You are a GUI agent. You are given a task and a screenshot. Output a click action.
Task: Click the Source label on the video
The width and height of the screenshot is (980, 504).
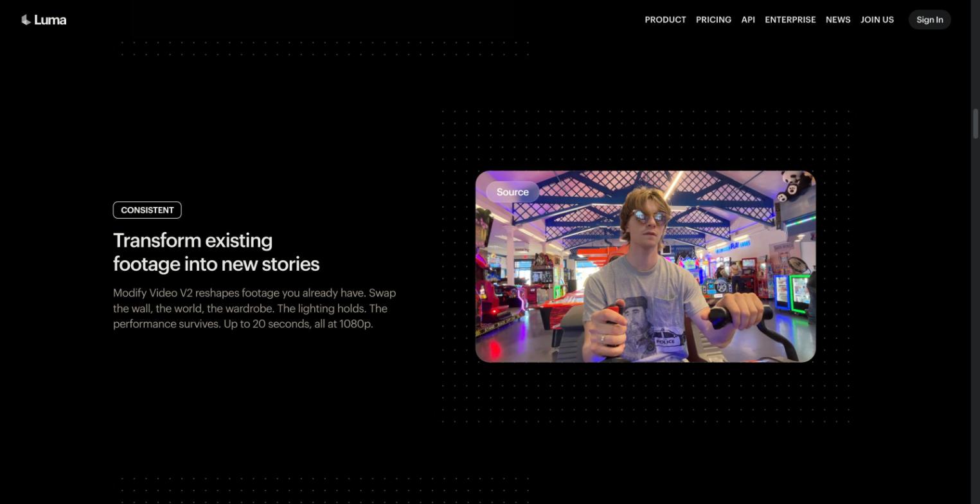click(x=512, y=192)
